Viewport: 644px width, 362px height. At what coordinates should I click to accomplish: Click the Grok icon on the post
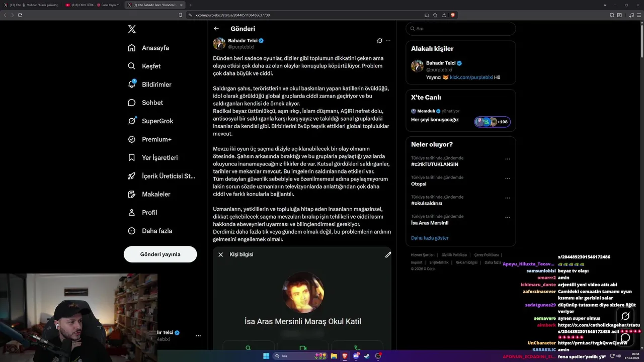coord(380,41)
